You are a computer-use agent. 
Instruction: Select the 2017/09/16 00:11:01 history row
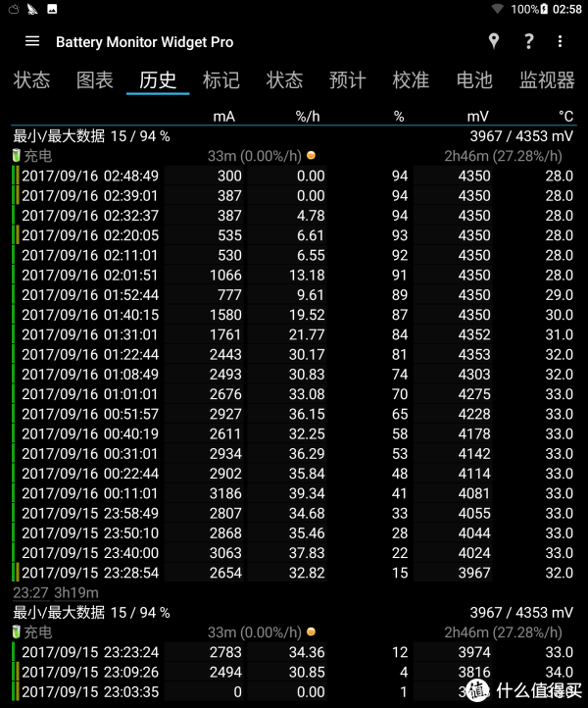tap(293, 493)
